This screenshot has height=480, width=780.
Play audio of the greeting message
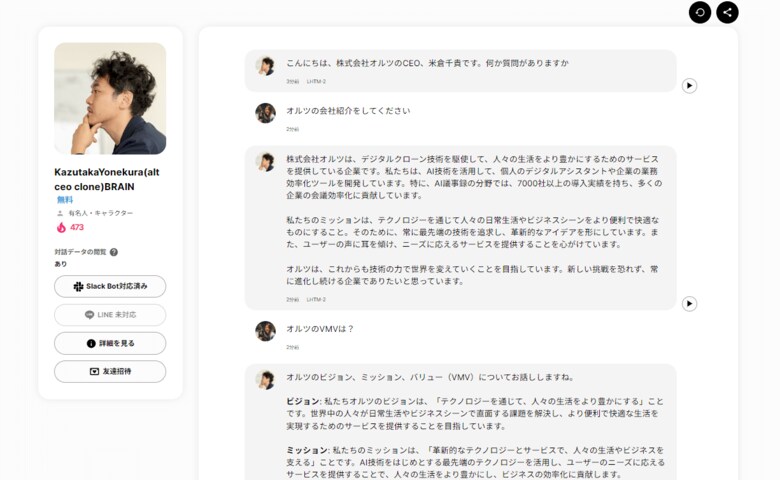click(689, 86)
